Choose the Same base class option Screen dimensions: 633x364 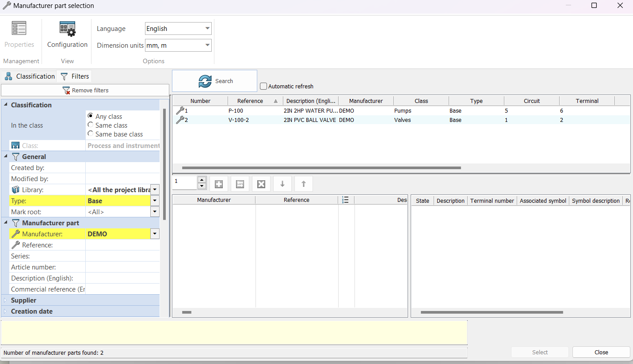point(91,134)
